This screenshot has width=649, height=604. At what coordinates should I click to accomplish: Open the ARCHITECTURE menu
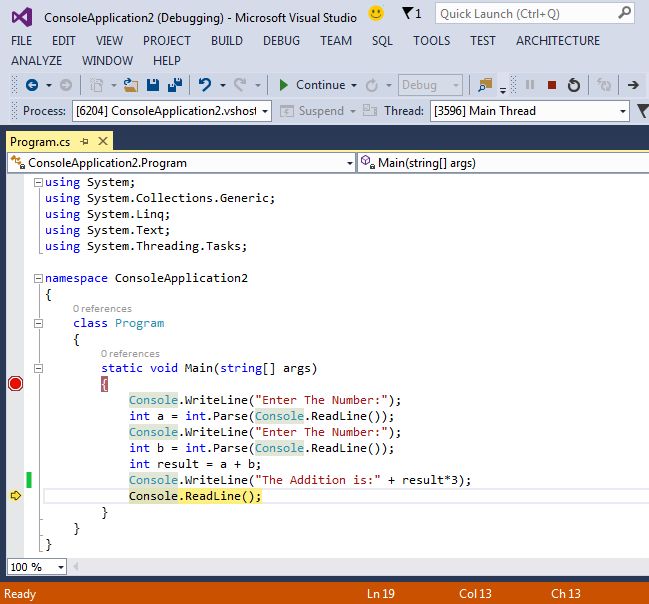(558, 41)
